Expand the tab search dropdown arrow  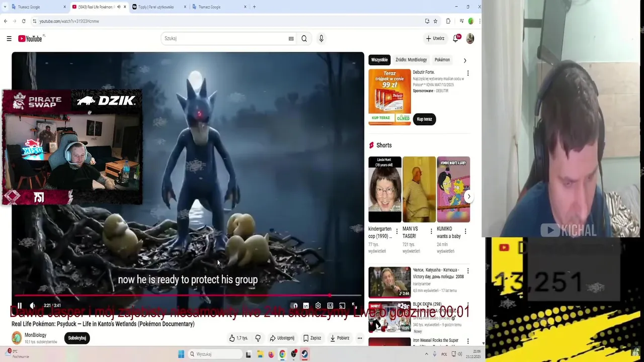click(5, 7)
